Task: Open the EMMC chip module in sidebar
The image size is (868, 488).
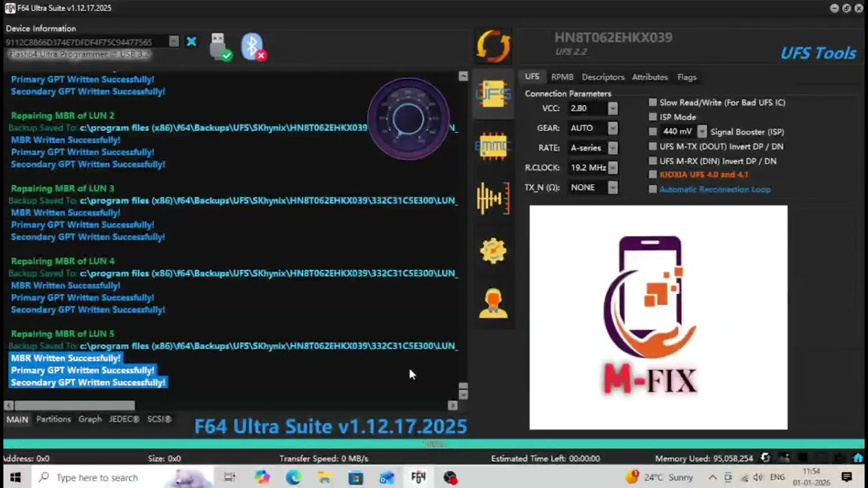Action: (x=493, y=145)
